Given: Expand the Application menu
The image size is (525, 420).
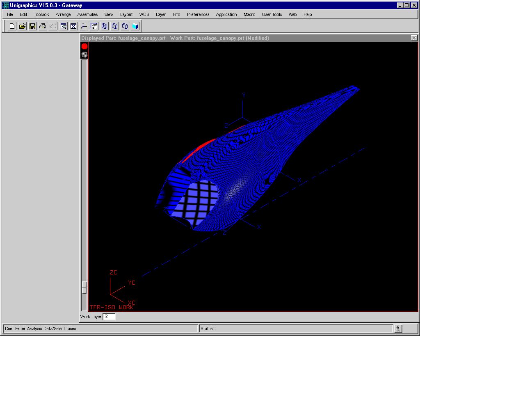Looking at the screenshot, I should tap(226, 14).
